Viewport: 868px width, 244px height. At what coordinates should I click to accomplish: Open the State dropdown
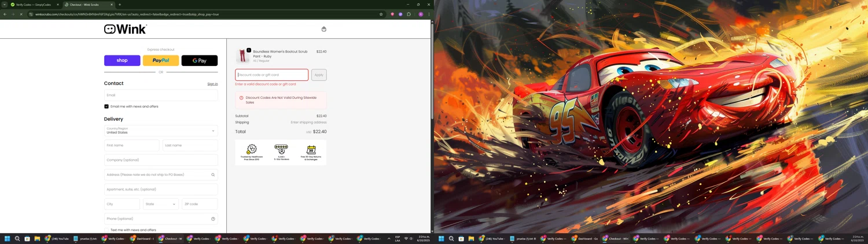(x=161, y=204)
